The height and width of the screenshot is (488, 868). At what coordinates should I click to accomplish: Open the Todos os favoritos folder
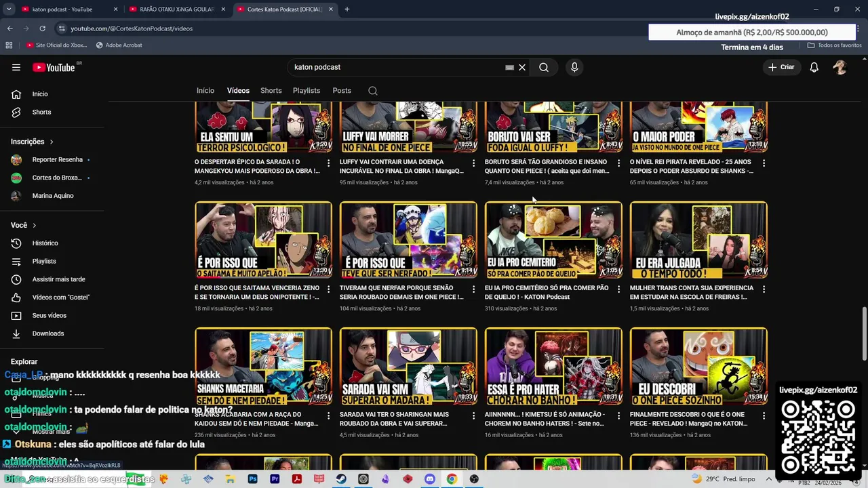[x=834, y=45]
